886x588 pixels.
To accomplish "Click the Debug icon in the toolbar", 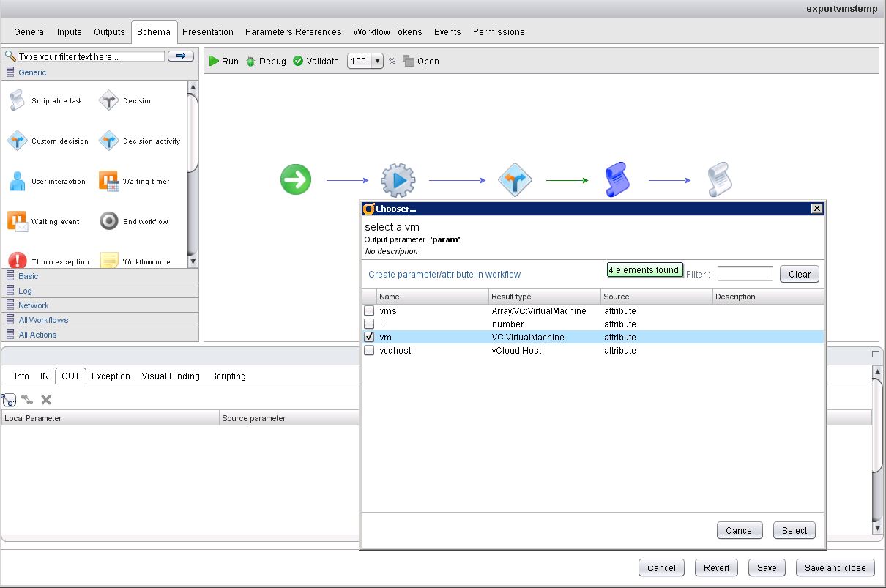I will point(265,62).
